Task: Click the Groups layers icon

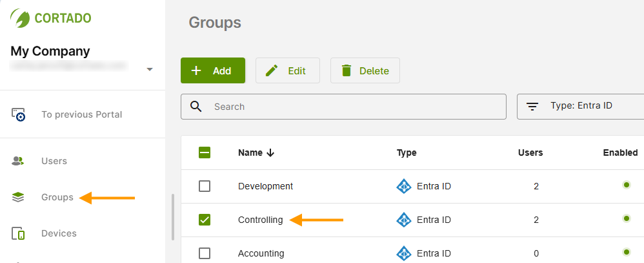Action: tap(17, 198)
